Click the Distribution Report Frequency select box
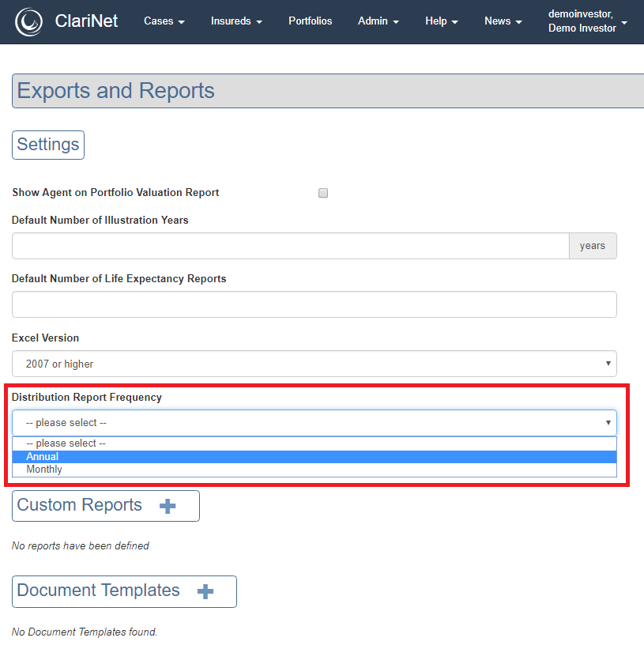The image size is (644, 649). tap(314, 423)
